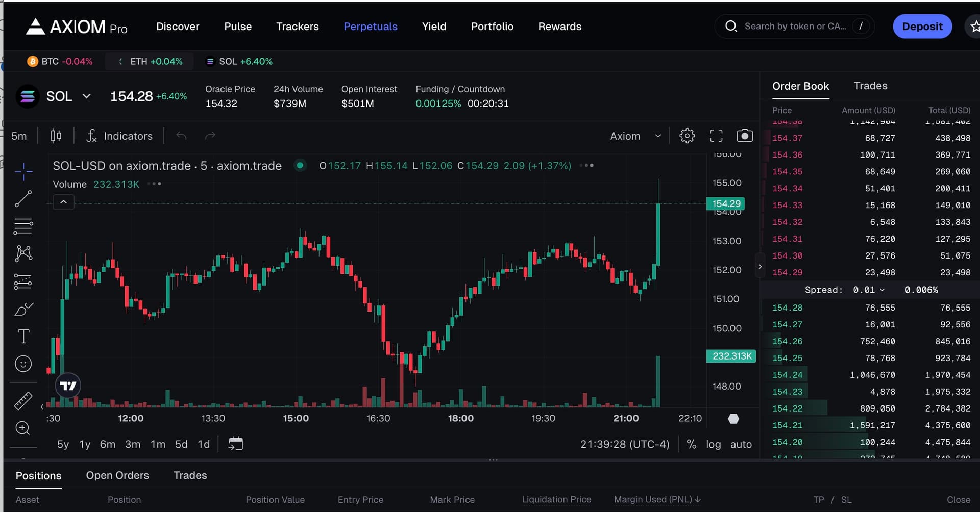
Task: Toggle auto scale mode
Action: pyautogui.click(x=741, y=444)
